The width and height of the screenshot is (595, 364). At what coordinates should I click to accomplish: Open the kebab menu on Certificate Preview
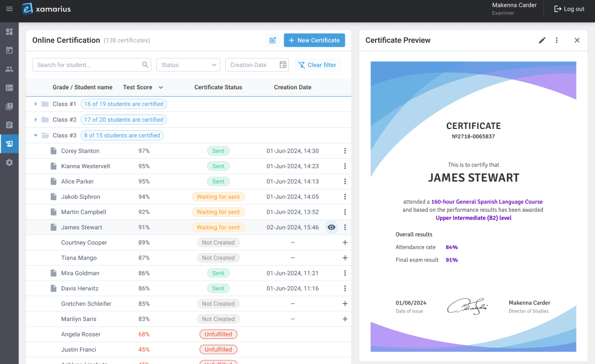coord(557,40)
